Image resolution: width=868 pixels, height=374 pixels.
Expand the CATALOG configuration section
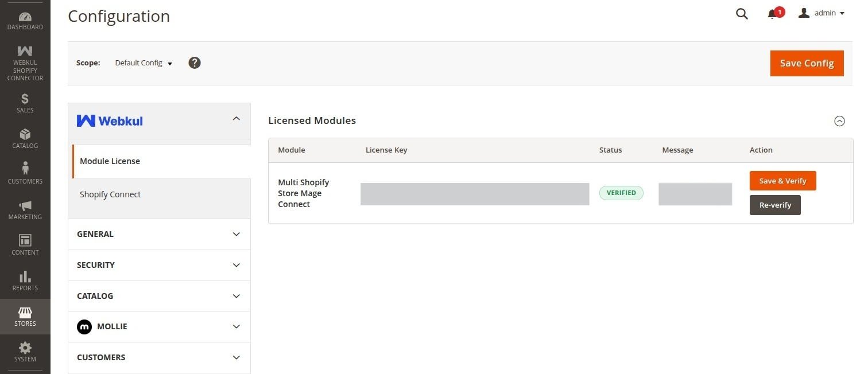coord(159,296)
